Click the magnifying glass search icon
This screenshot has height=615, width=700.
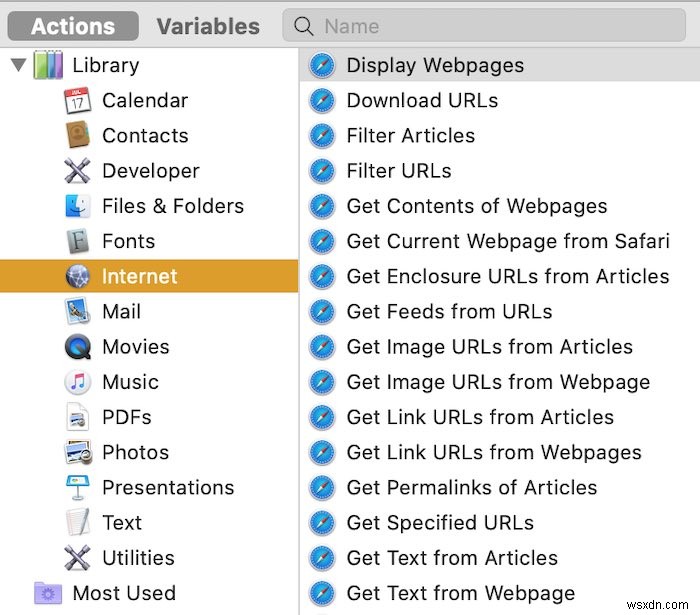pos(303,26)
